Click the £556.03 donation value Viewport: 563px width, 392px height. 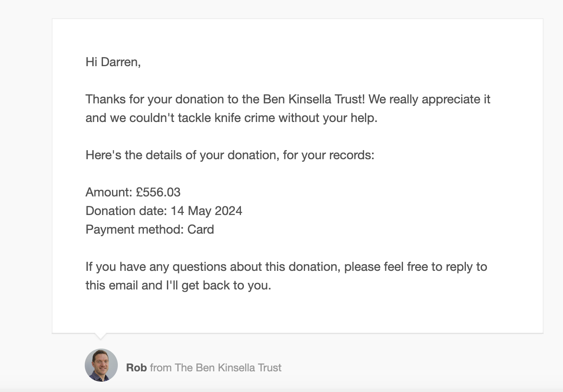[158, 192]
